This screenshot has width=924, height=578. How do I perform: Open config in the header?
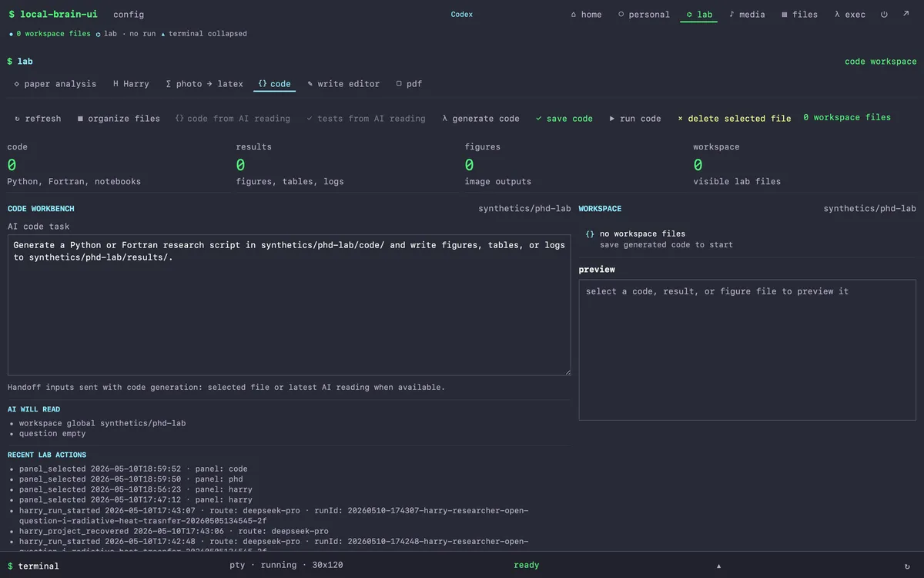tap(129, 15)
